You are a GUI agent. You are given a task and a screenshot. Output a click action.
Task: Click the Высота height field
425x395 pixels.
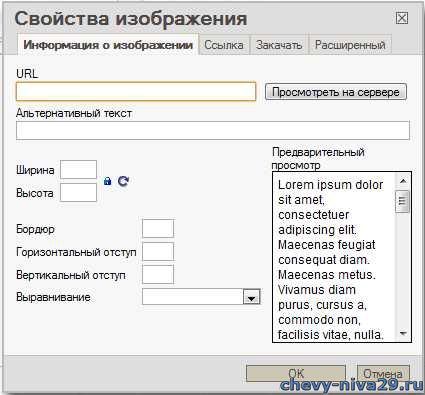(78, 193)
